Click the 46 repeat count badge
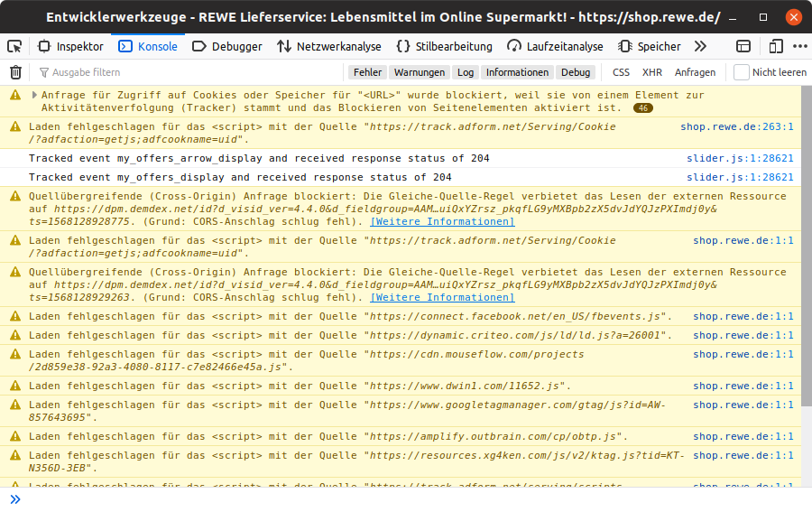The image size is (812, 512). point(643,108)
